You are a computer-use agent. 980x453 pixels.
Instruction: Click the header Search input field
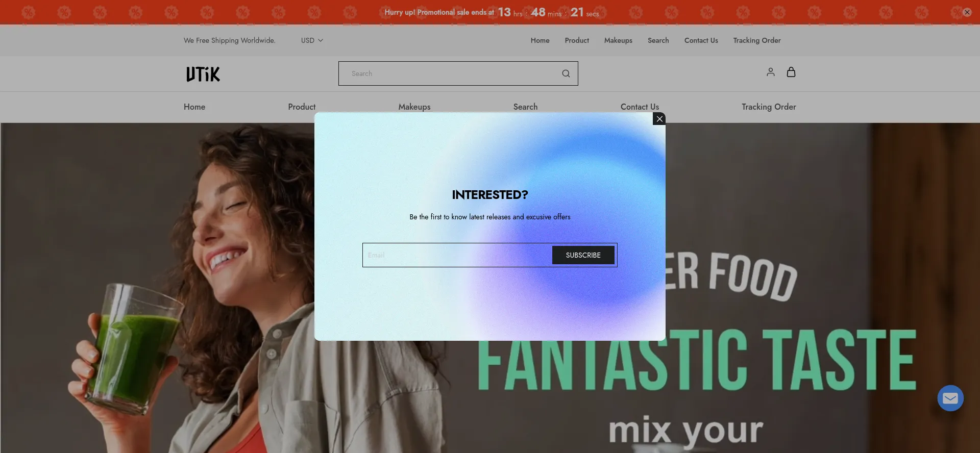458,73
